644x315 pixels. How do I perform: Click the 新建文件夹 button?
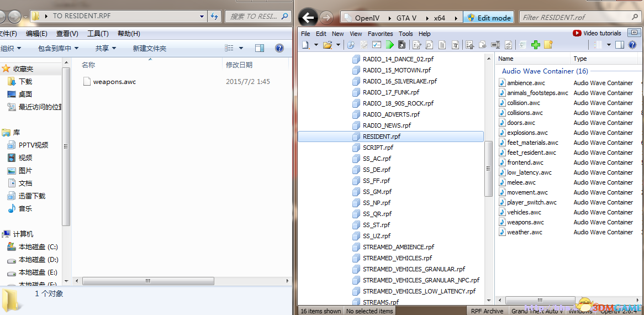150,48
